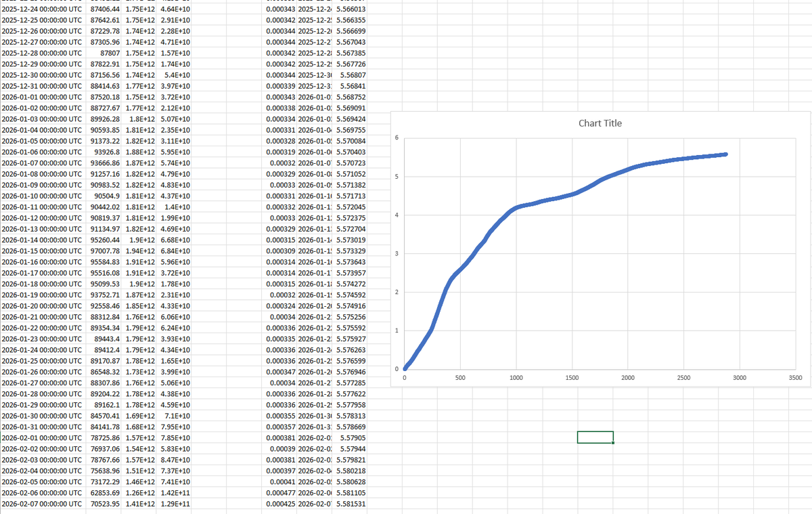This screenshot has width=812, height=514.
Task: Select market cap cell 1.8E+12
Action: click(x=140, y=119)
